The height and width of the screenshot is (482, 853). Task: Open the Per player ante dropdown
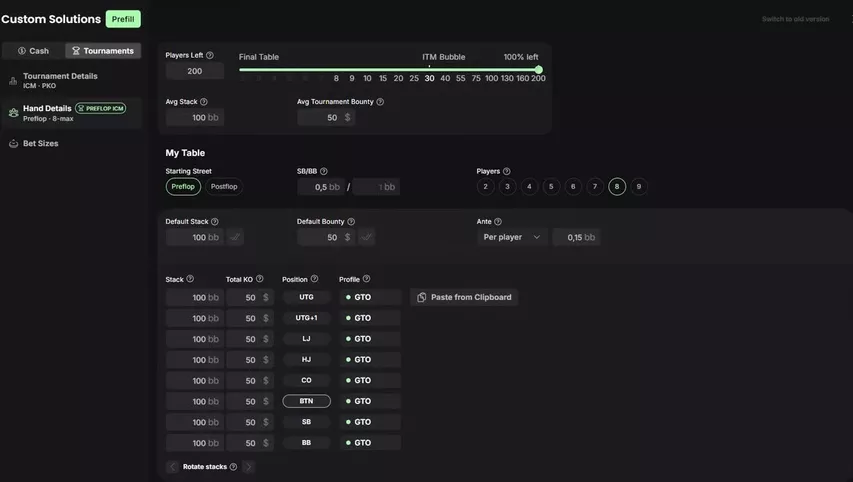tap(512, 237)
